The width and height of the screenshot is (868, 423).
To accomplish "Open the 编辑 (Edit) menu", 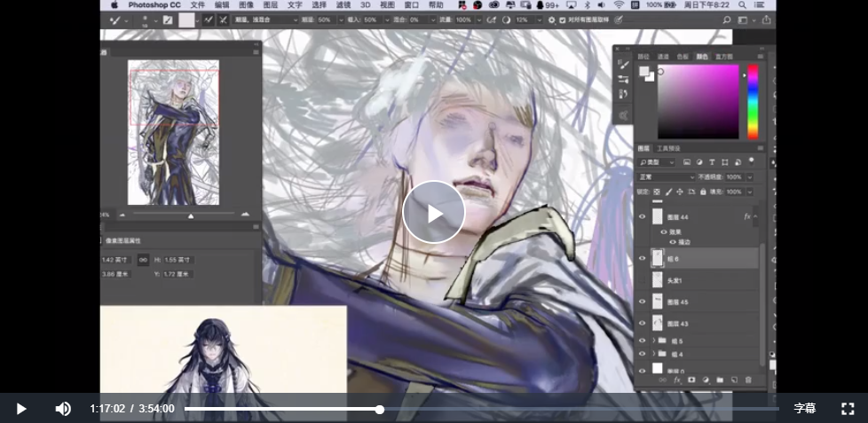I will click(x=222, y=5).
